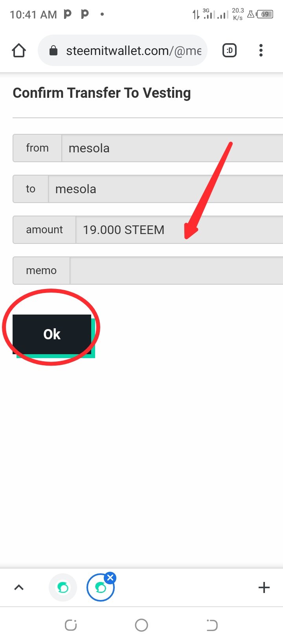Tap the 'to' field showing mesola
This screenshot has height=644, width=283.
[x=165, y=189]
